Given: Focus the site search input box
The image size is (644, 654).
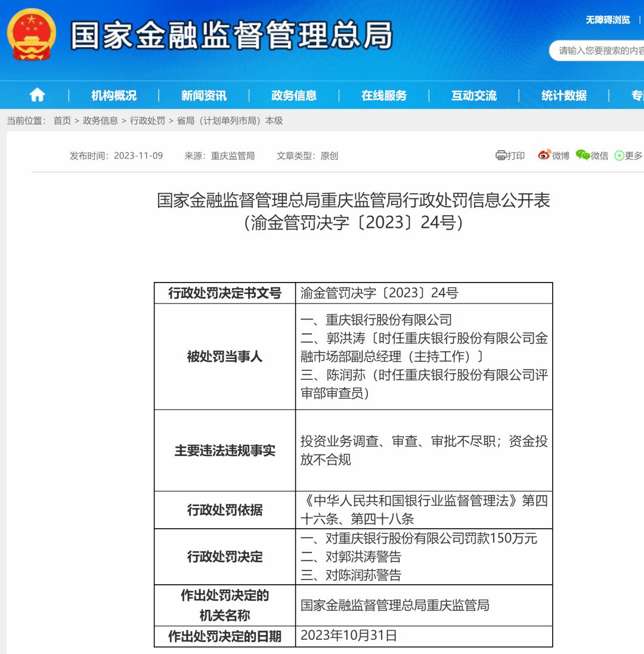Looking at the screenshot, I should [597, 51].
